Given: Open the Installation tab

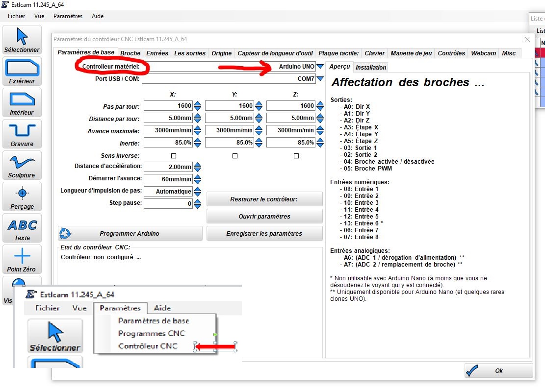Looking at the screenshot, I should (371, 68).
